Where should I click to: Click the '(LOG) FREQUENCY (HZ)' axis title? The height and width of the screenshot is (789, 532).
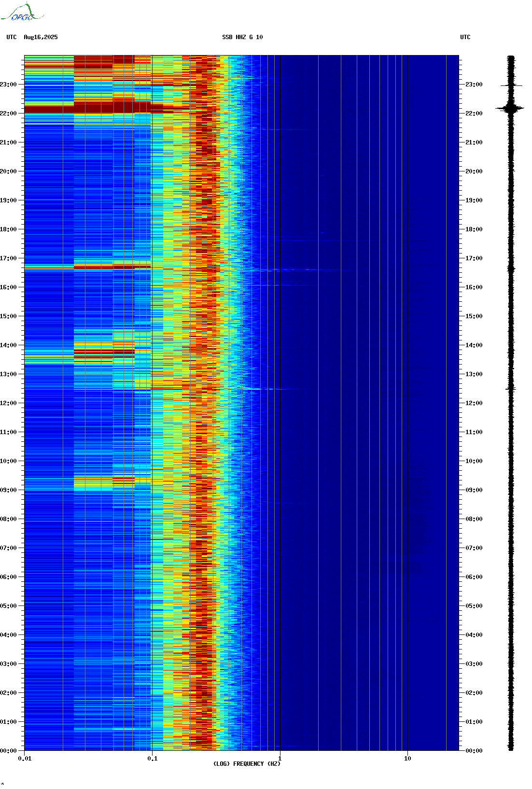(x=247, y=764)
